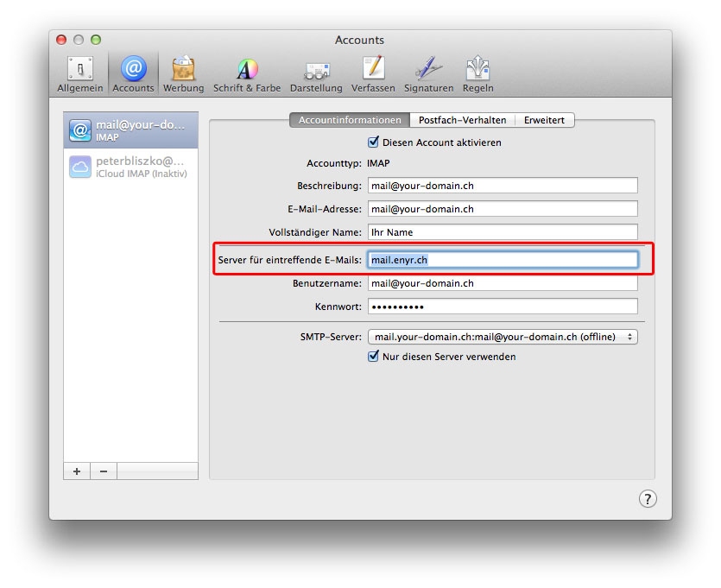Open the Signaturen preferences

click(x=428, y=74)
